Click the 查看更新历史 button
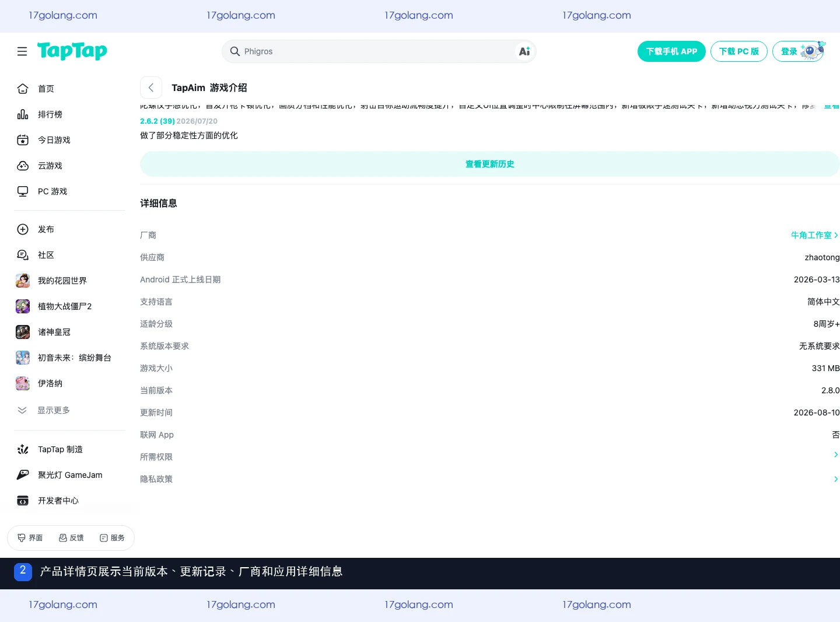The width and height of the screenshot is (840, 622). click(490, 164)
